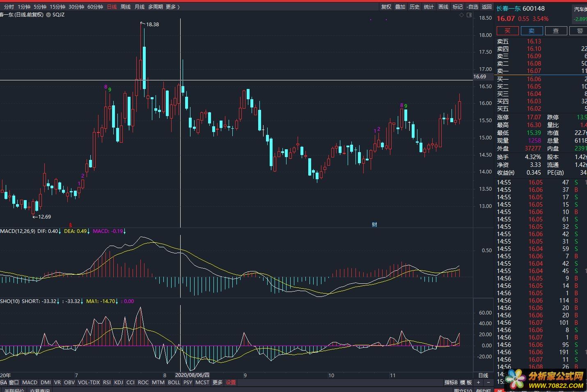This screenshot has width=587, height=392.
Task: Open the dropdown arrow beside SQJZ
Action: 48,15
